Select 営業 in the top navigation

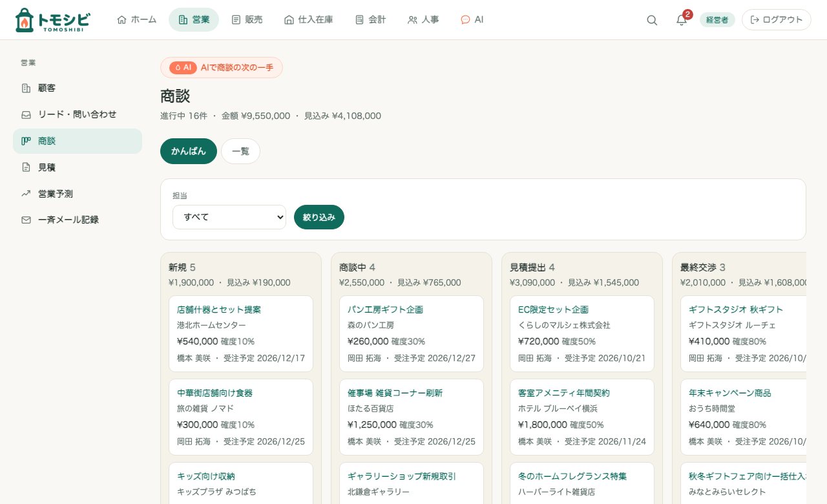(194, 19)
